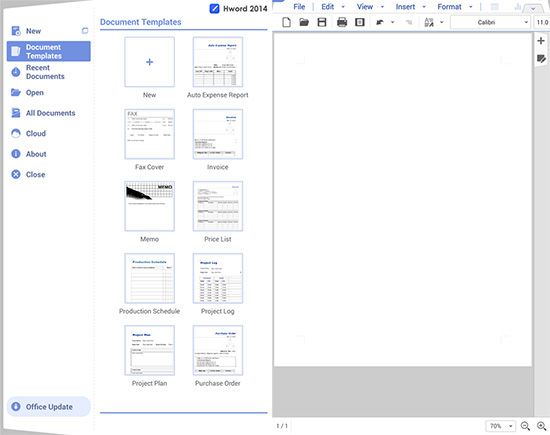
Task: Select the Invoice template thumbnail
Action: click(x=217, y=134)
